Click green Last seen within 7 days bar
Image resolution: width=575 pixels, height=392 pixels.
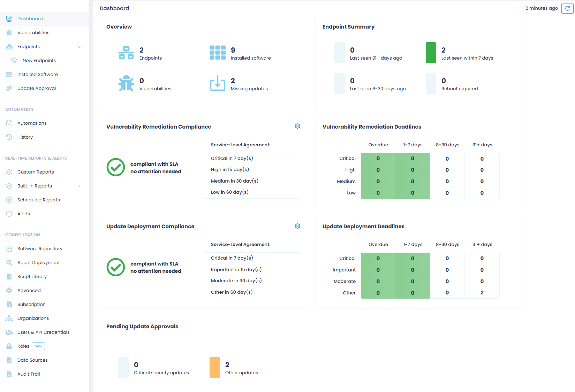point(431,53)
